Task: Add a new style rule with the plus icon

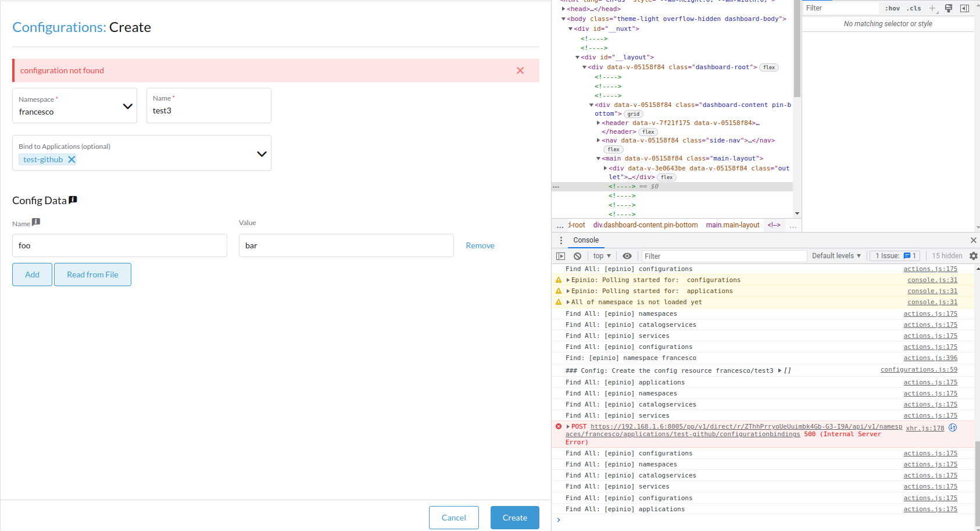Action: pos(932,8)
